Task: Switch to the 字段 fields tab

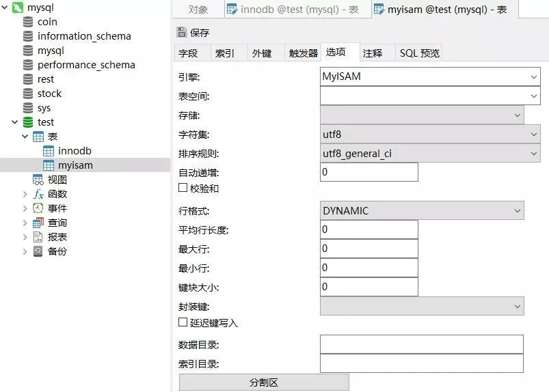Action: pyautogui.click(x=192, y=53)
